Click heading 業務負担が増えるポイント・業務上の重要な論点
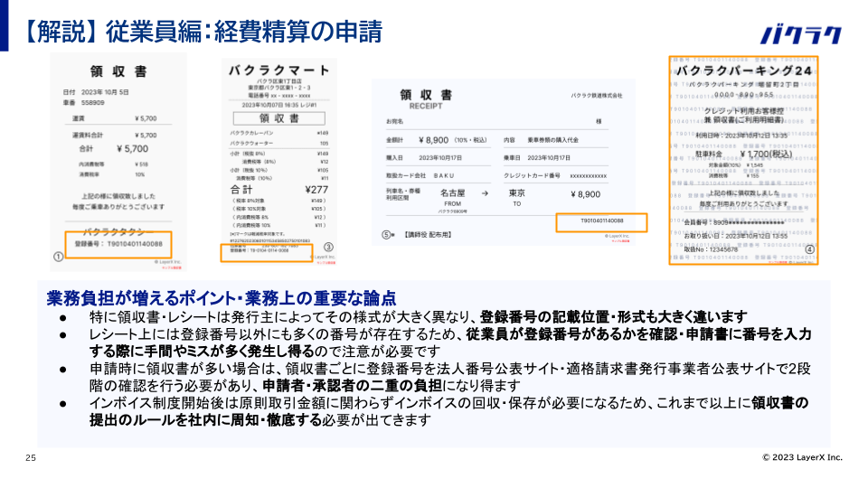This screenshot has height=488, width=868. point(222,298)
